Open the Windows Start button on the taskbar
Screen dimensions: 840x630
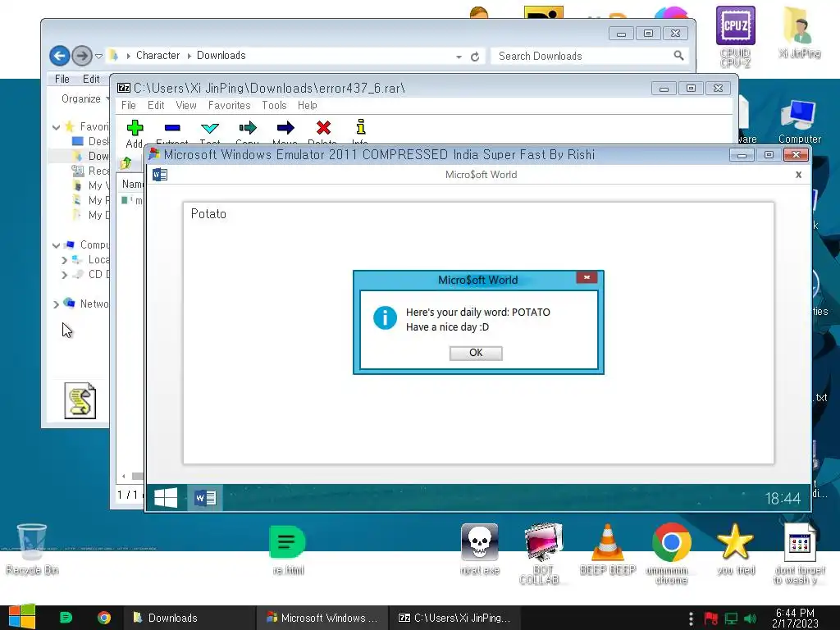pyautogui.click(x=22, y=617)
